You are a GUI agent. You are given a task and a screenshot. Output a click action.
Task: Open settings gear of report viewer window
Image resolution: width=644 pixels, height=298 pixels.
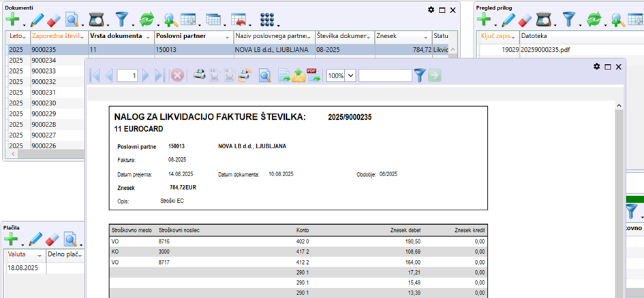coord(597,67)
